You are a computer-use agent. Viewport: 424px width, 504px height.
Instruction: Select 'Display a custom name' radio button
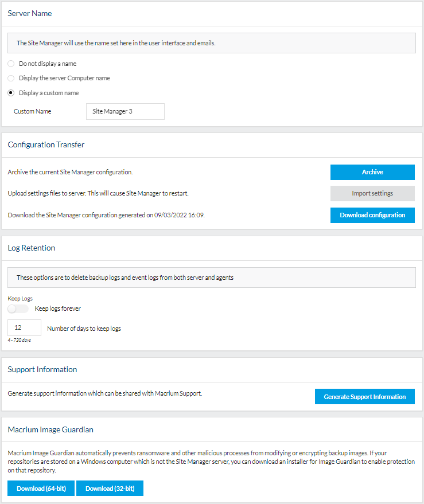coord(11,93)
